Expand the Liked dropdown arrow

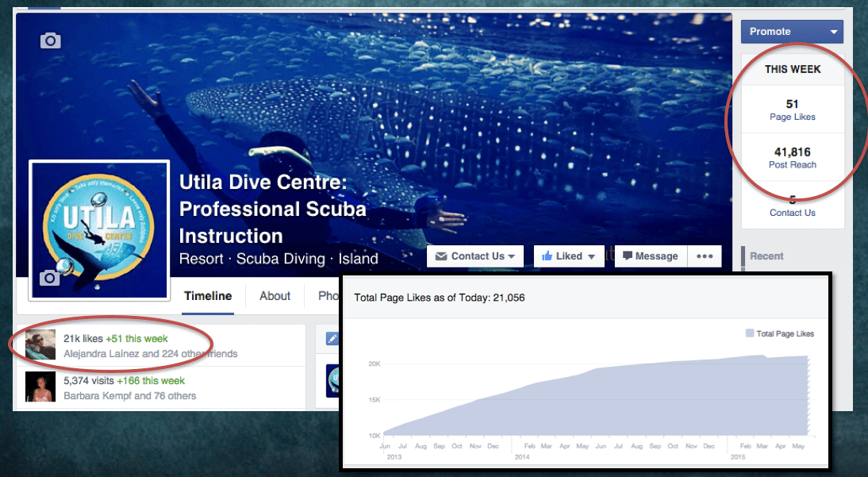click(x=591, y=256)
